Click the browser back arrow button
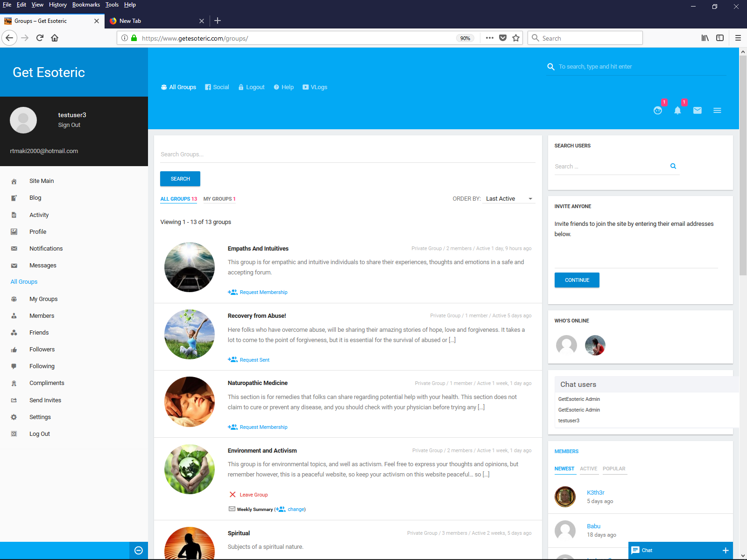This screenshot has height=560, width=747. click(9, 38)
